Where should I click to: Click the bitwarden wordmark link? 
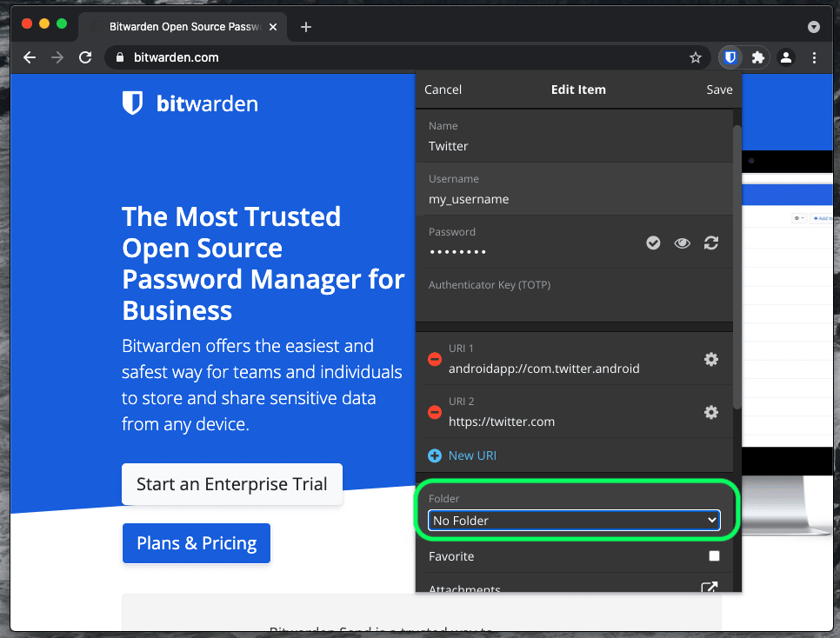207,104
